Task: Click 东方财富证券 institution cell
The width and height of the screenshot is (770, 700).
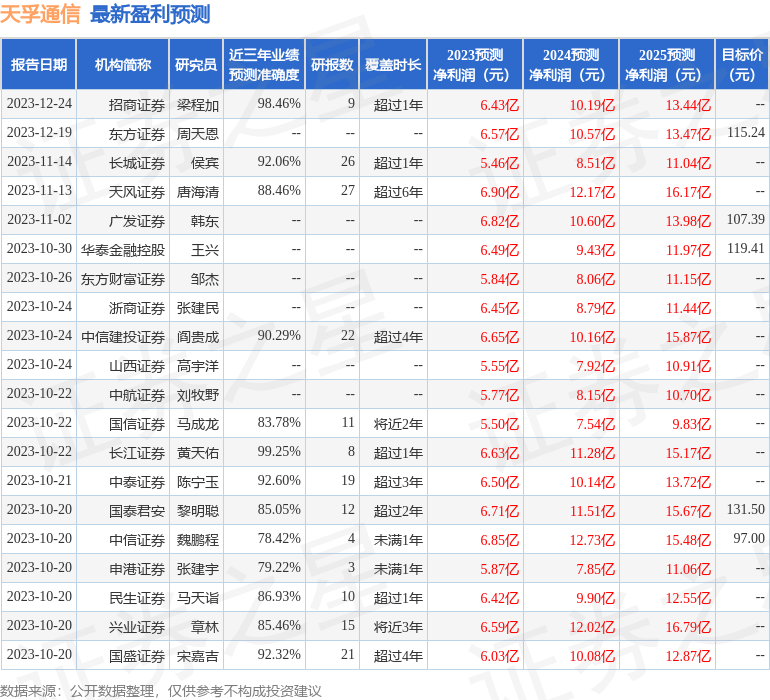Action: pos(123,279)
